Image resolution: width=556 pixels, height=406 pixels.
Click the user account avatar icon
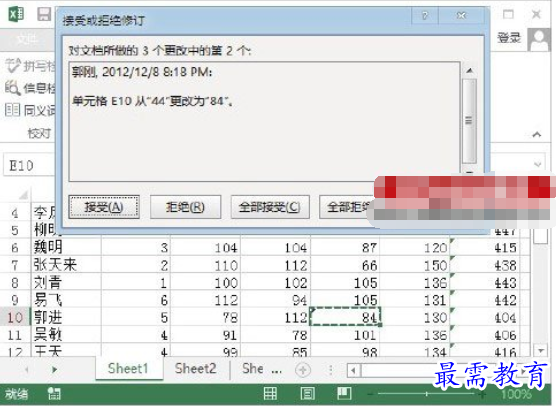click(539, 39)
